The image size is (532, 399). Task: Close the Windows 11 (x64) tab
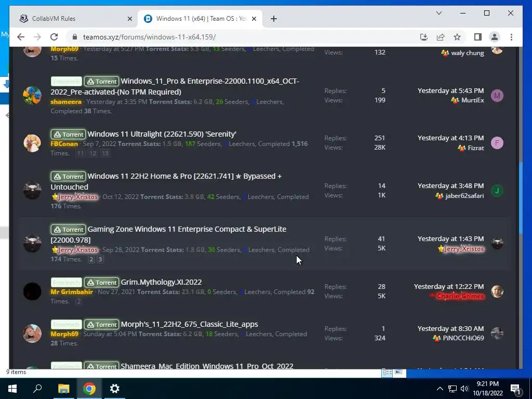[254, 19]
